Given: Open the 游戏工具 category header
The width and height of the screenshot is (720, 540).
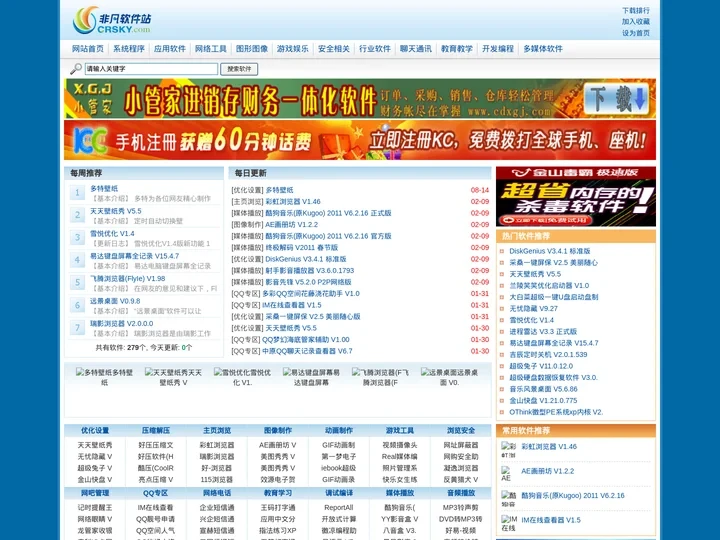Looking at the screenshot, I should tap(400, 431).
